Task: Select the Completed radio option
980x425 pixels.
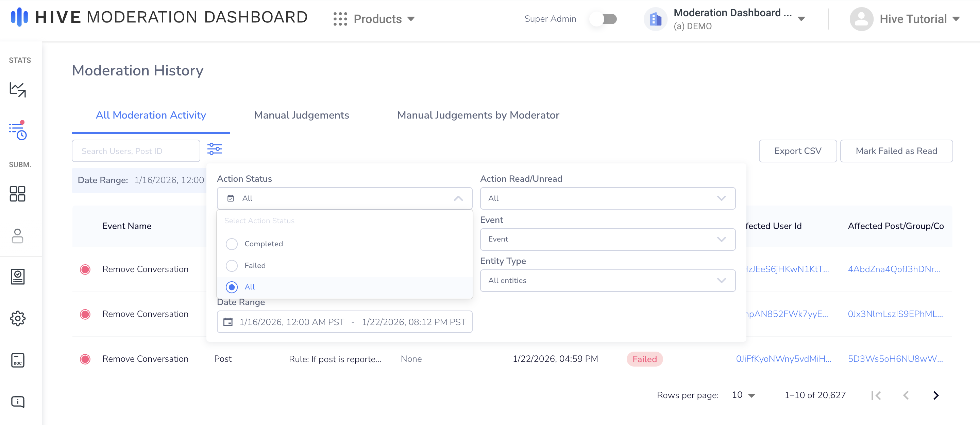Action: pos(232,244)
